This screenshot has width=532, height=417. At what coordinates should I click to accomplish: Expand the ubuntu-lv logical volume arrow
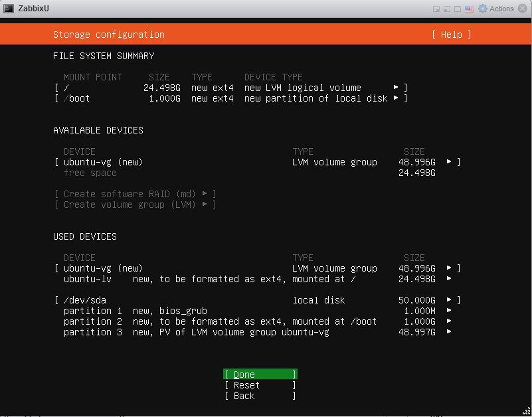tap(449, 279)
